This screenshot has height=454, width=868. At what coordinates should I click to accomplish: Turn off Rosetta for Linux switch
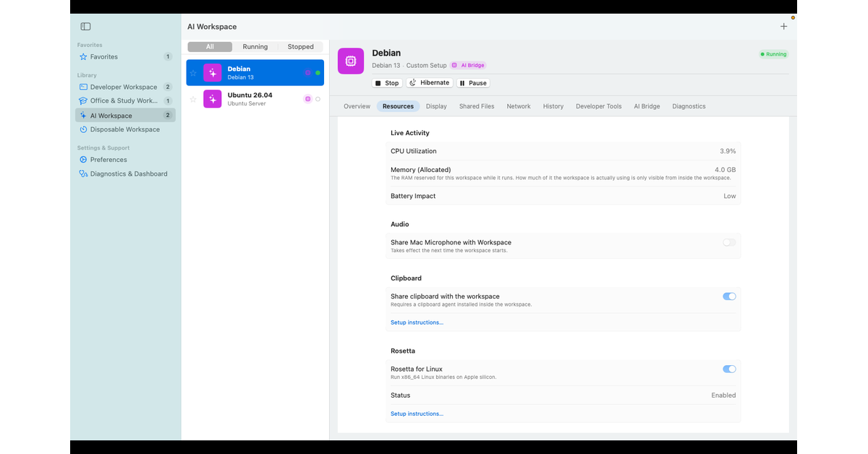[729, 369]
